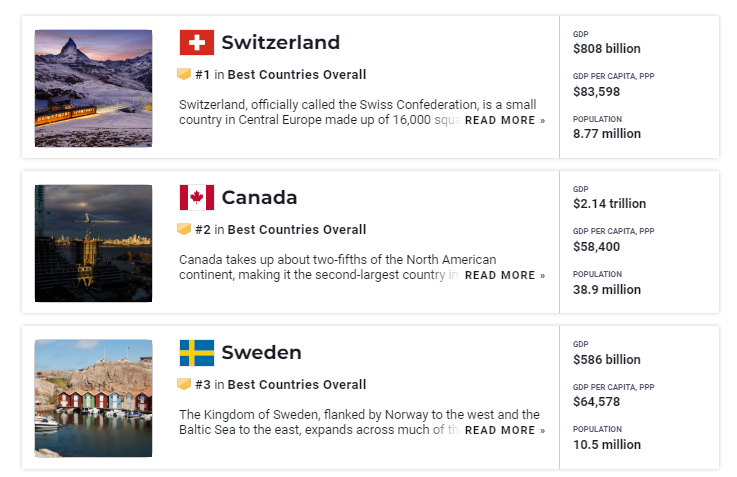Click Canada's 38.9 million population figure

point(607,290)
